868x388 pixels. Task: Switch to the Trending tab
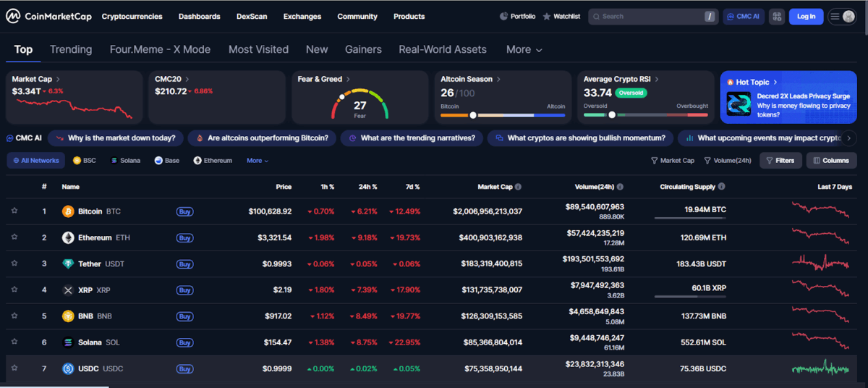pyautogui.click(x=71, y=49)
